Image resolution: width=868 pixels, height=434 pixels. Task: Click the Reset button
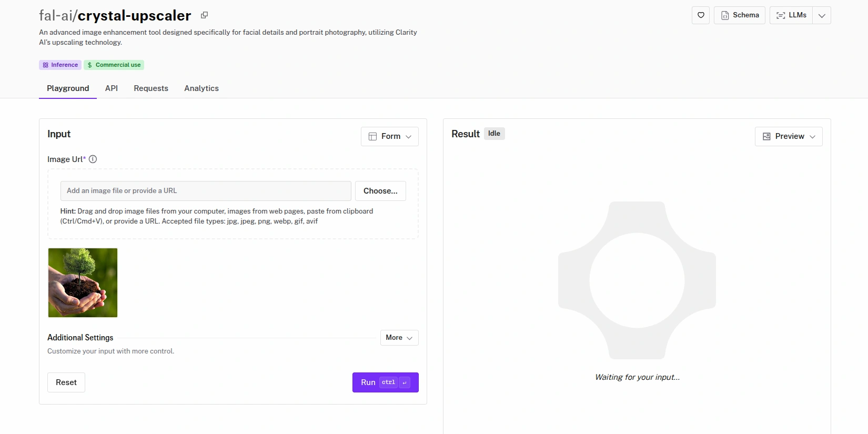tap(66, 382)
